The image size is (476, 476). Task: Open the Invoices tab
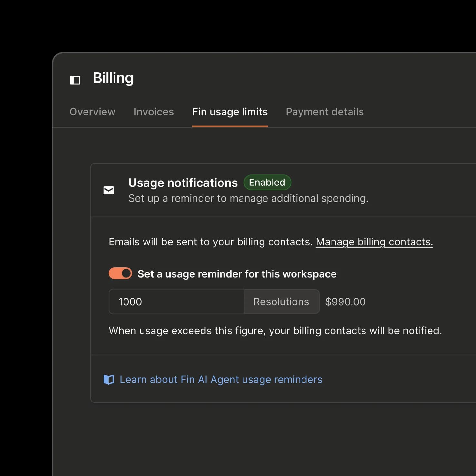pos(154,112)
